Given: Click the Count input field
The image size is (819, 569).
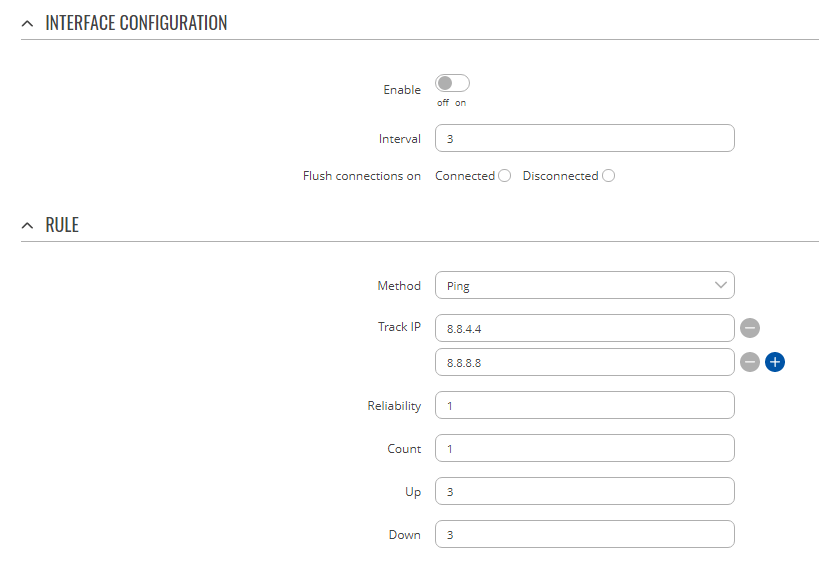Looking at the screenshot, I should (x=585, y=449).
